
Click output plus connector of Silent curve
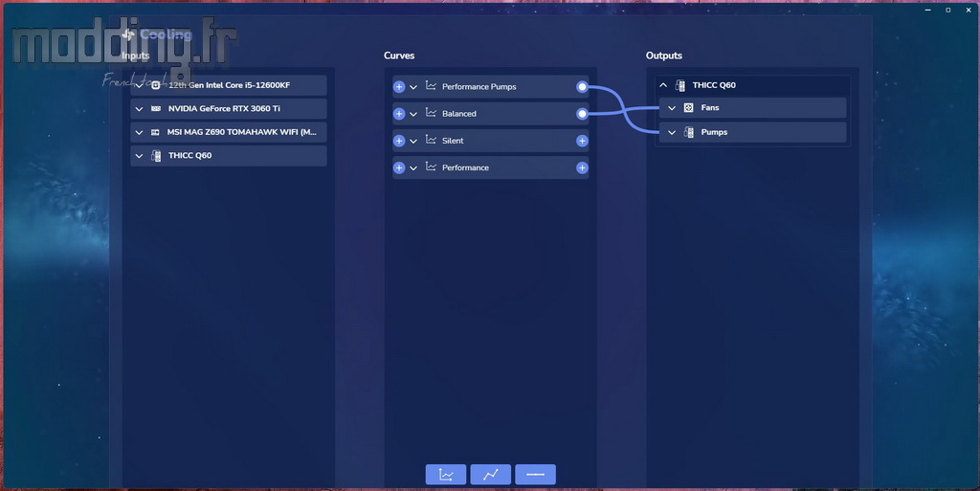pyautogui.click(x=582, y=141)
